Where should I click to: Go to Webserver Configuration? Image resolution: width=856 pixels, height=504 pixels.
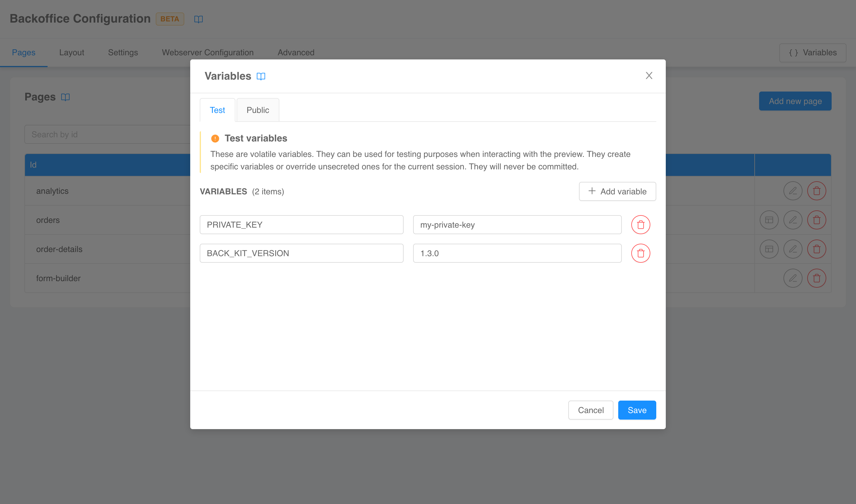[x=207, y=53]
